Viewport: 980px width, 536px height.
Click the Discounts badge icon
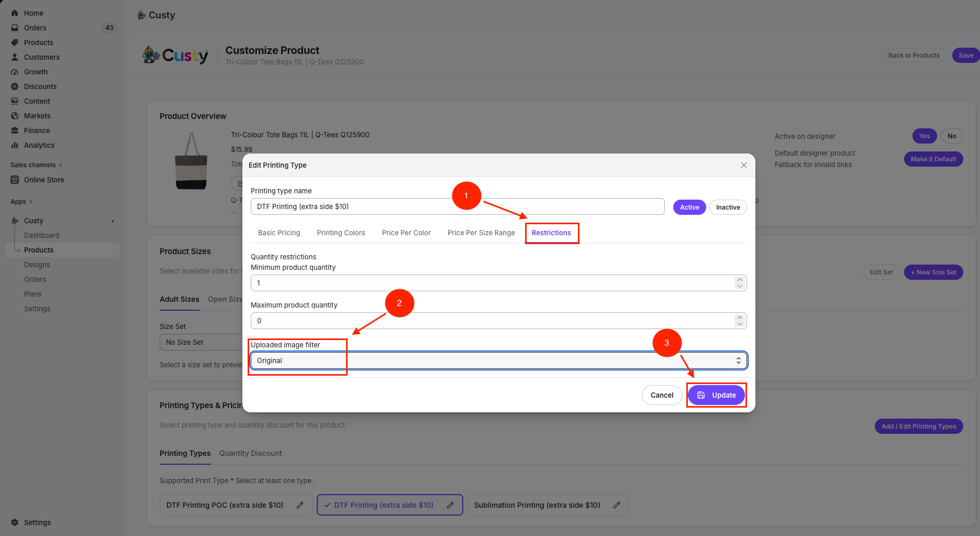coord(15,86)
